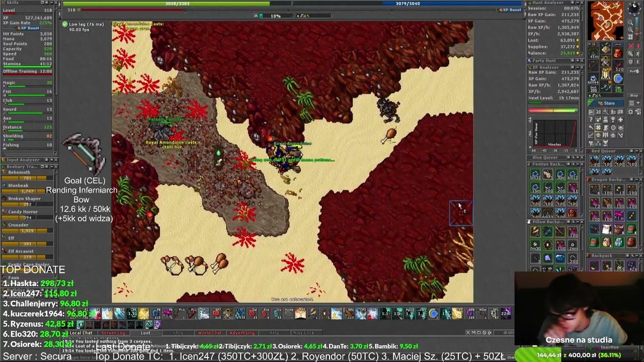The height and width of the screenshot is (362, 644).
Task: Zoom out the minimap
Action: tap(631, 23)
